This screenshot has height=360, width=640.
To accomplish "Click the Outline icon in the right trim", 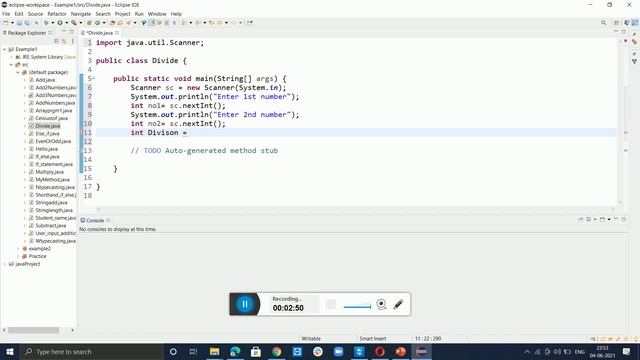I will point(634,61).
